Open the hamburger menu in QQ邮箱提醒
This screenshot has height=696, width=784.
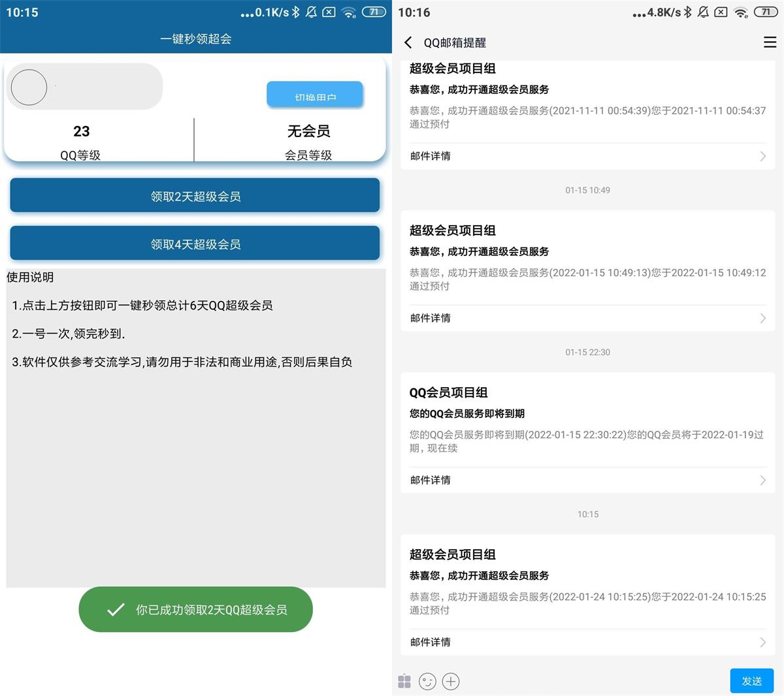[x=770, y=42]
